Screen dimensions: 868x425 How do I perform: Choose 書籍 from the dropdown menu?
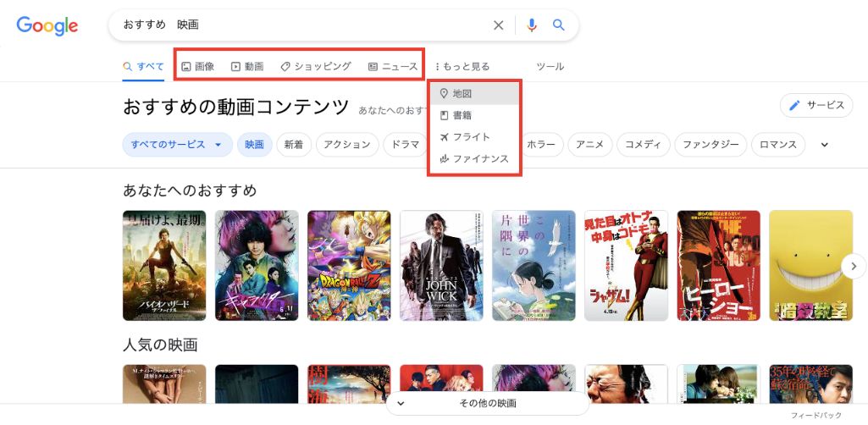pyautogui.click(x=474, y=115)
